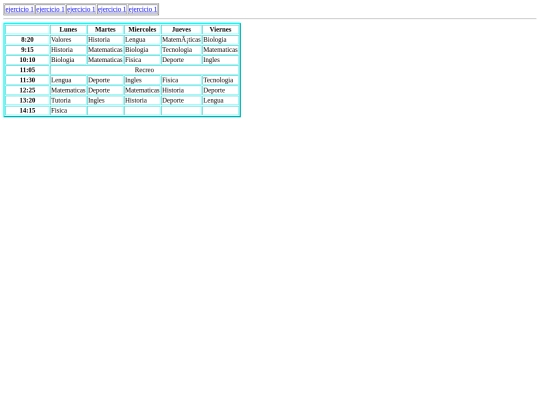This screenshot has width=540, height=405.
Task: Click "Biologia" in the 9:15 row
Action: tap(142, 50)
